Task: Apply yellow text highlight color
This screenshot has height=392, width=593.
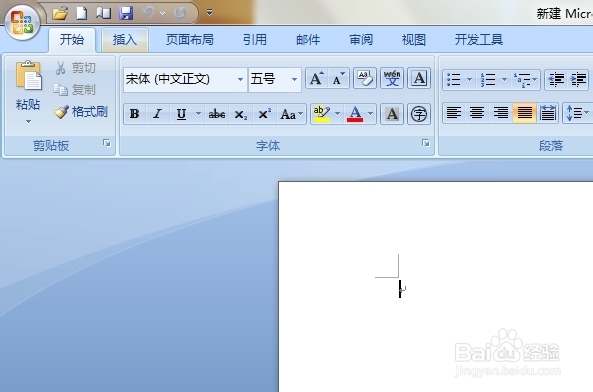Action: pos(321,114)
